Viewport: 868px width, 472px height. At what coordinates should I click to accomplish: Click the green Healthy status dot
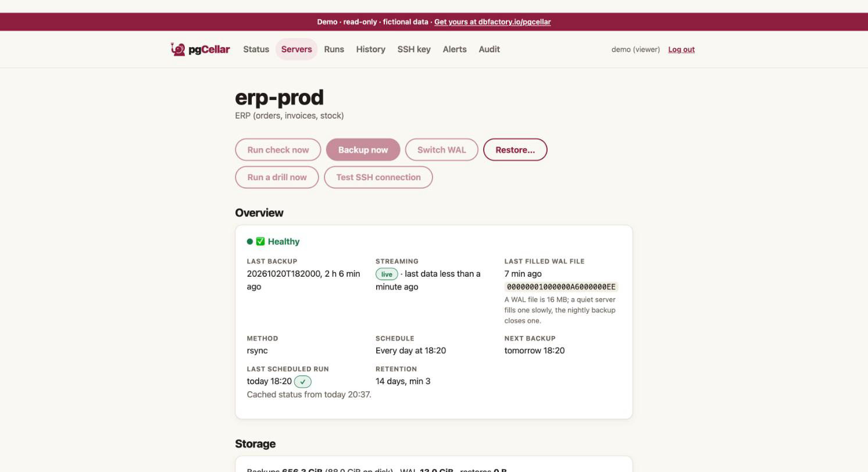250,242
